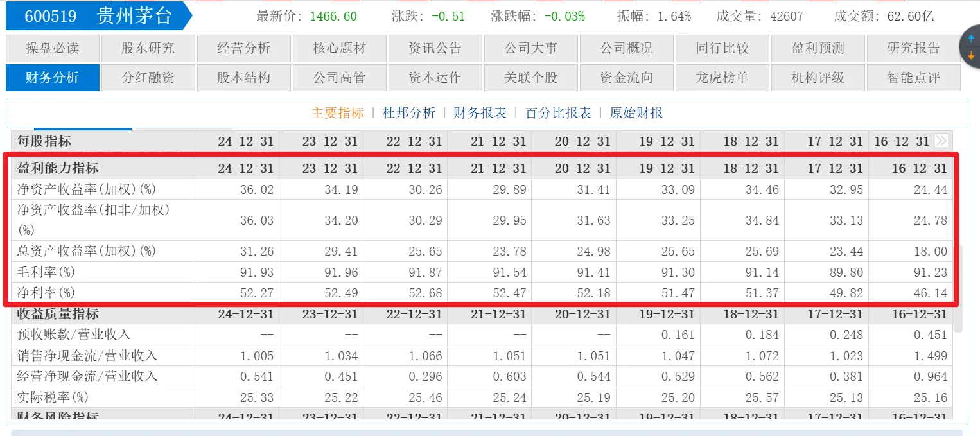
Task: View 资金流向 tab
Action: [x=626, y=78]
